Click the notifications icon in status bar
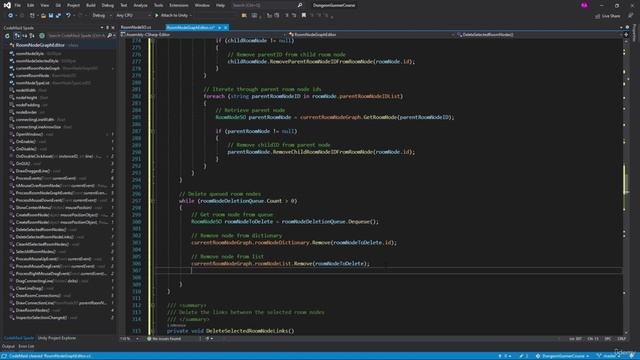 pos(631,356)
